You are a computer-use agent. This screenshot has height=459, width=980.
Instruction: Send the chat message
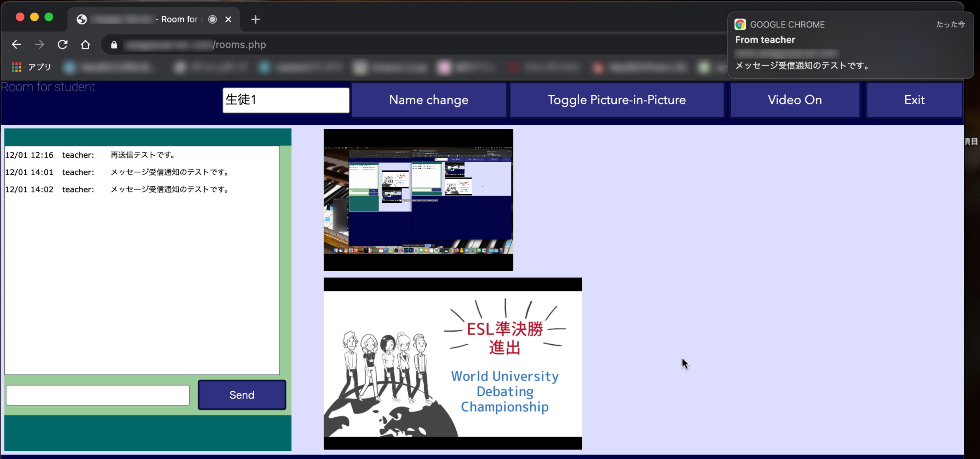tap(242, 395)
